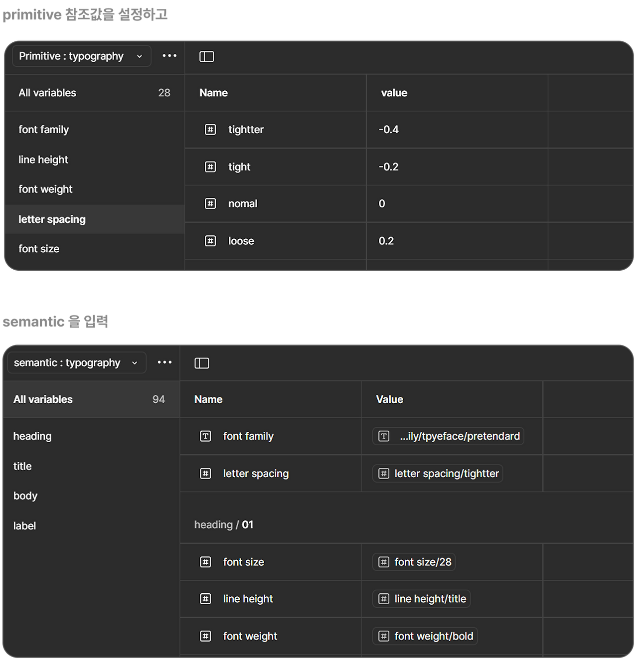The image size is (638, 672).
Task: Toggle the sidebar panel icon in semantic typography
Action: [202, 363]
